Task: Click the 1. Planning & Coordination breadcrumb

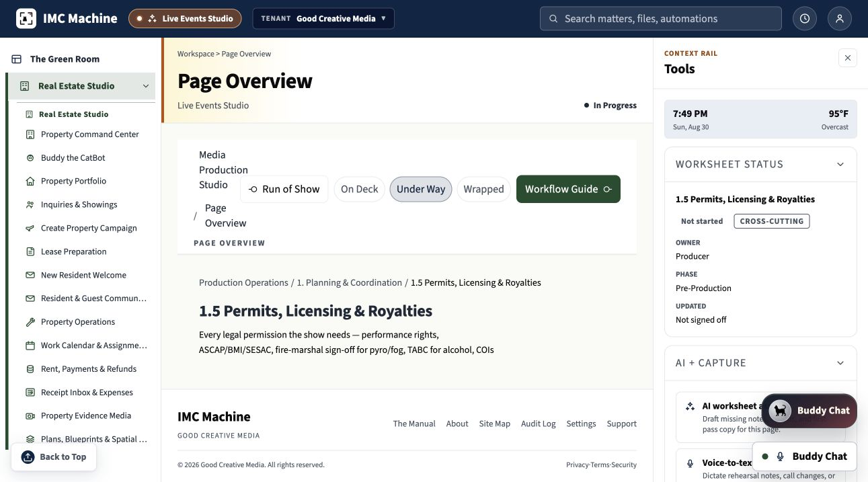Action: pyautogui.click(x=349, y=283)
